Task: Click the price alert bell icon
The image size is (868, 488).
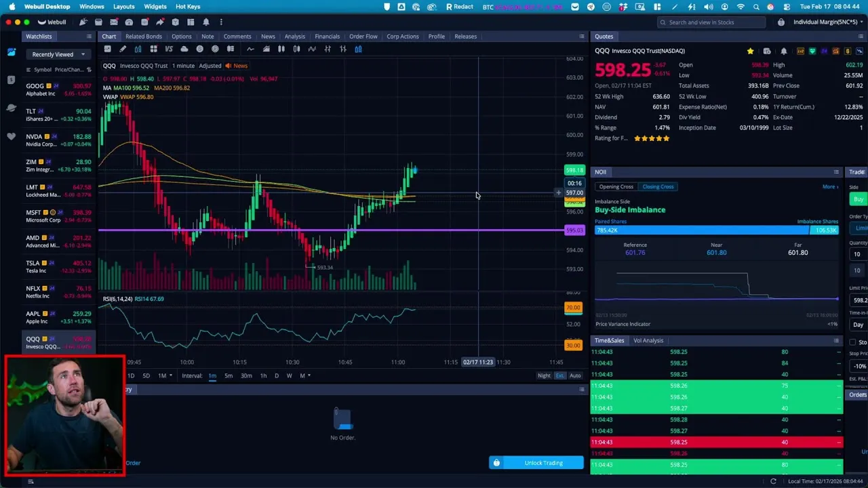Action: click(783, 51)
